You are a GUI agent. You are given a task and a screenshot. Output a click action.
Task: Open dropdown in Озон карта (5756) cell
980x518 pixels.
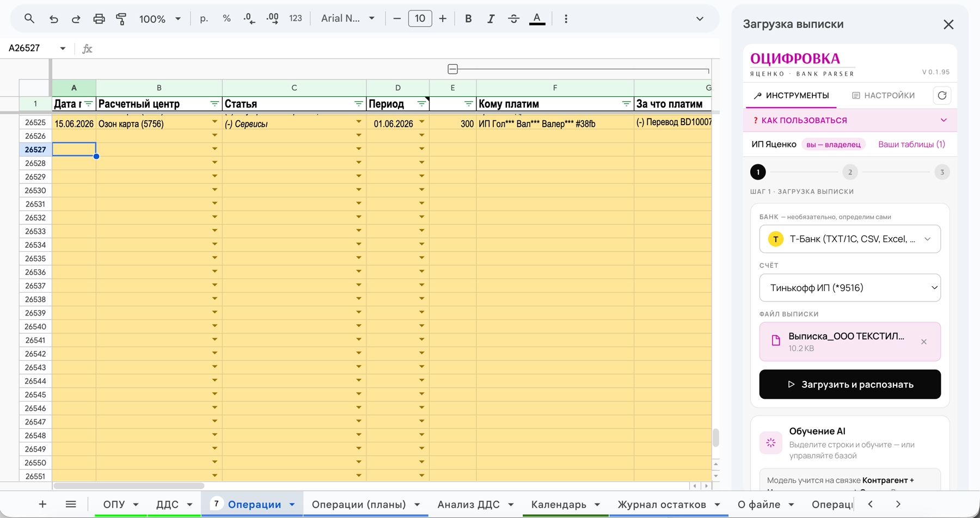(x=215, y=122)
